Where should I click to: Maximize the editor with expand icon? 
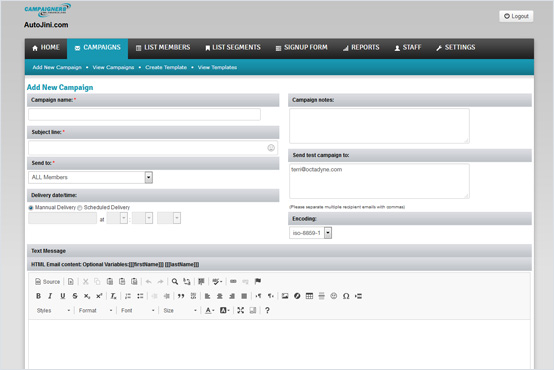(x=241, y=310)
